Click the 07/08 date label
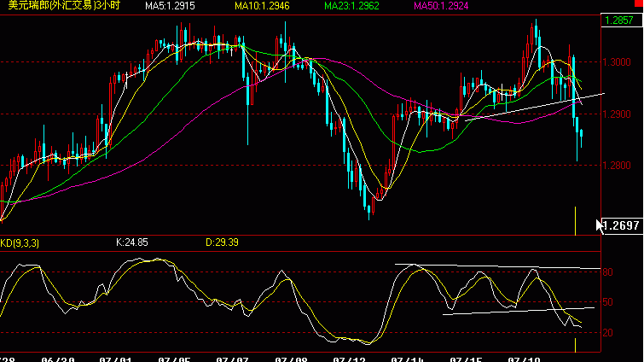This screenshot has height=362, width=644. (291, 359)
